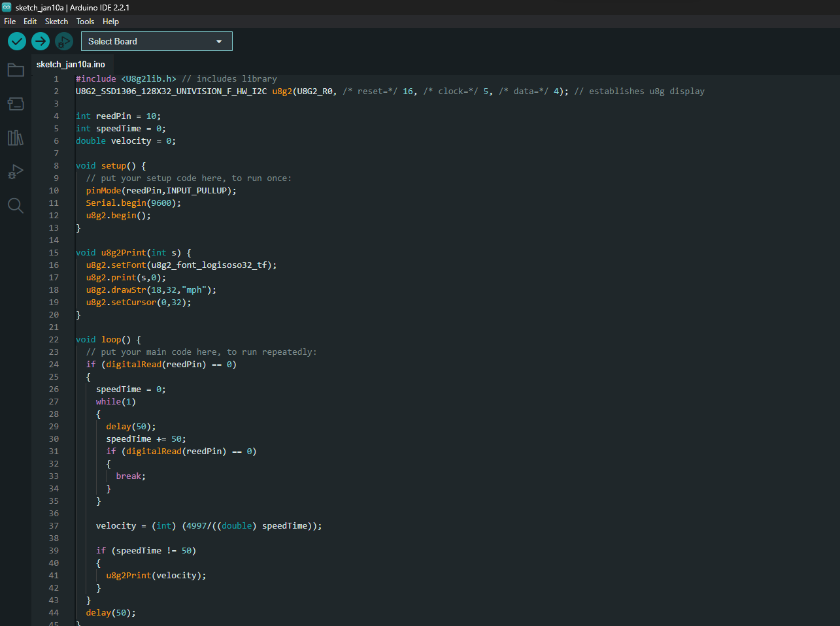This screenshot has width=840, height=626.
Task: Open the Edit menu
Action: [30, 22]
